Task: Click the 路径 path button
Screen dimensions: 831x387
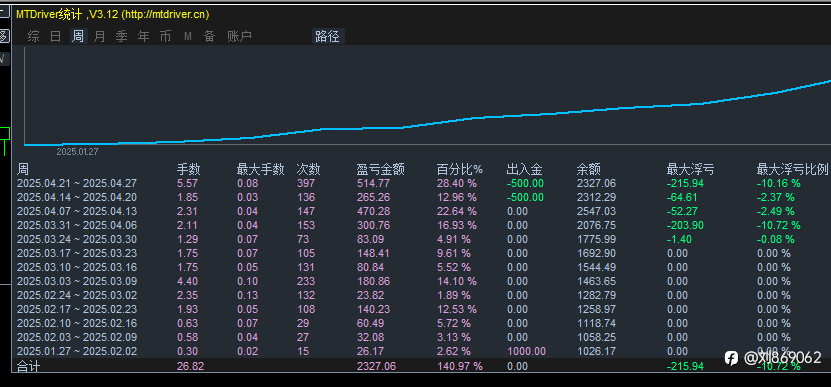Action: 328,37
